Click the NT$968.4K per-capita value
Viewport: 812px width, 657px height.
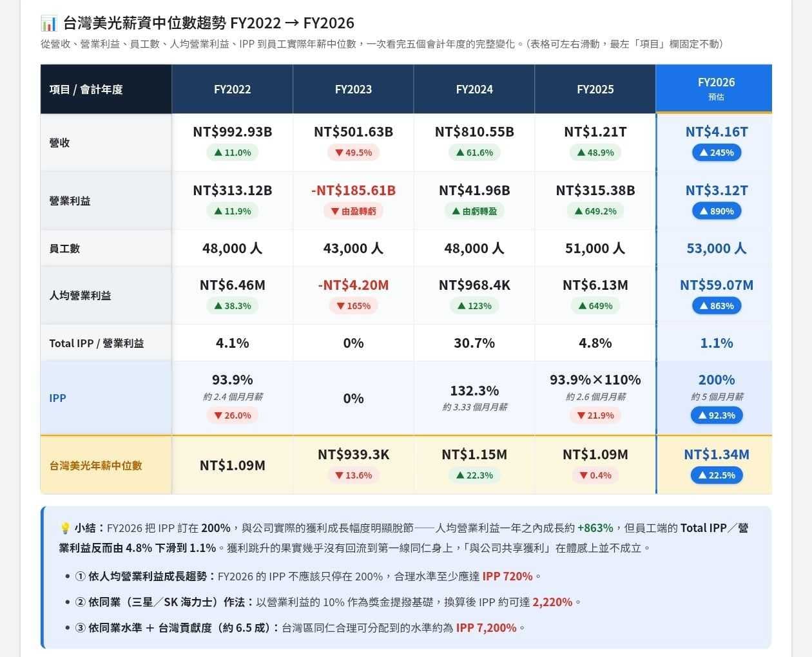click(474, 285)
